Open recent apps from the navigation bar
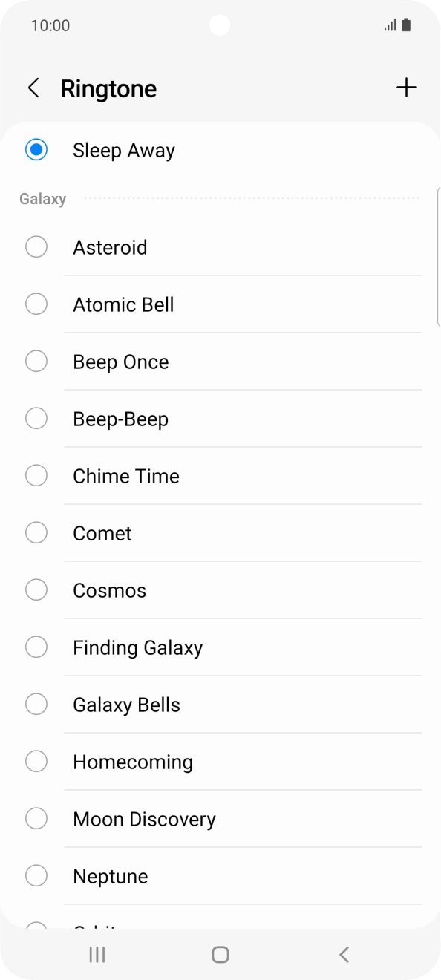Screen dimensions: 441x980 [97, 955]
